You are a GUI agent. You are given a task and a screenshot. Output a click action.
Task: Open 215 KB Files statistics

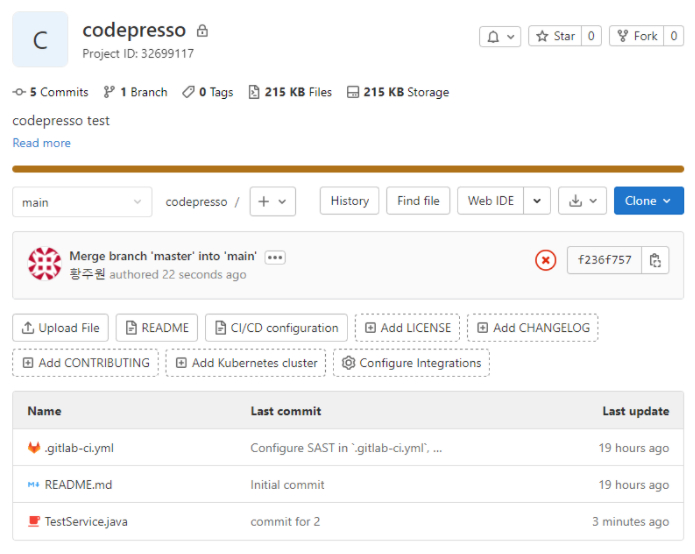pyautogui.click(x=290, y=92)
